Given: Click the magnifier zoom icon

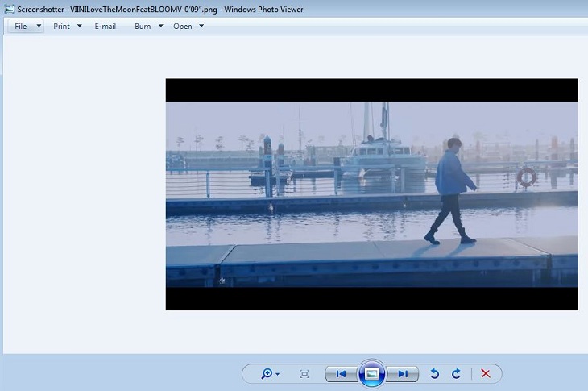Looking at the screenshot, I should [267, 374].
